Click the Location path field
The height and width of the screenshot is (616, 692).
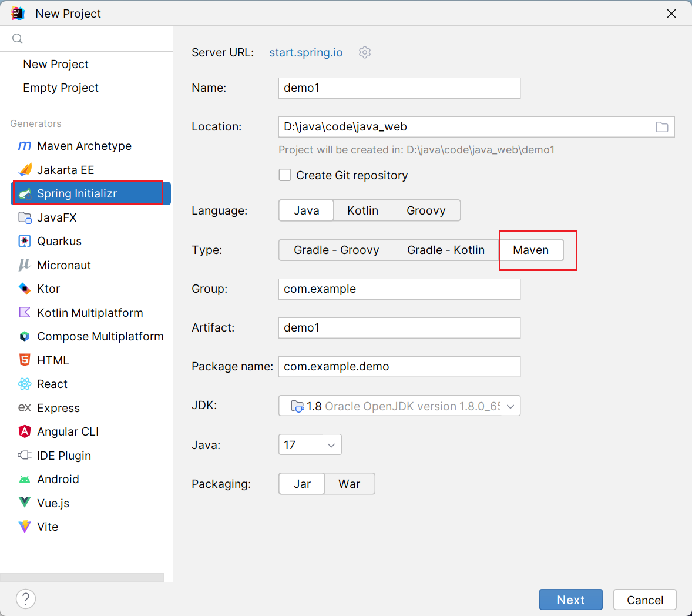pyautogui.click(x=476, y=127)
